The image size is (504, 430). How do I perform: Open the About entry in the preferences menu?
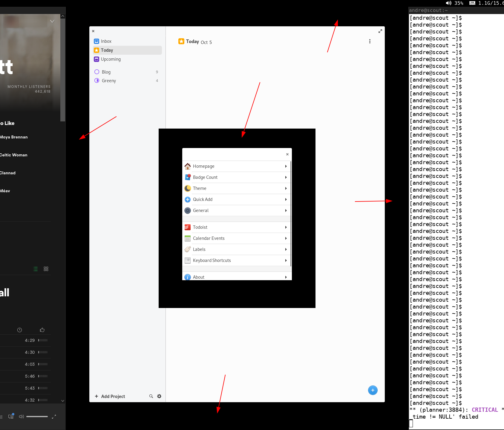coord(199,277)
